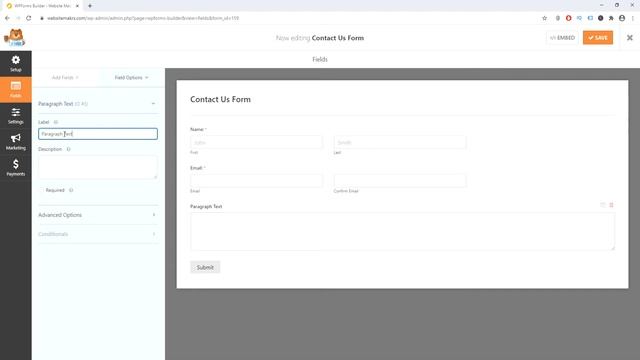Select the Email input in preview
This screenshot has width=640, height=360.
click(x=256, y=181)
